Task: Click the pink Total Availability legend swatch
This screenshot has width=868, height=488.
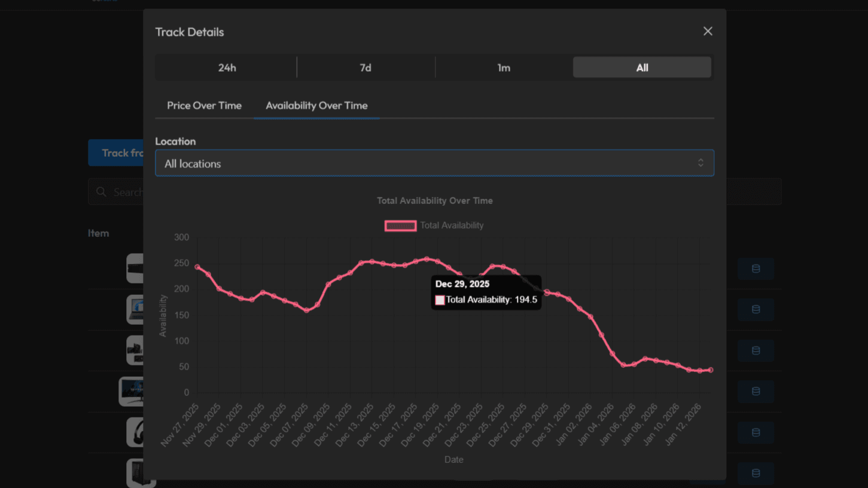Action: [x=400, y=225]
